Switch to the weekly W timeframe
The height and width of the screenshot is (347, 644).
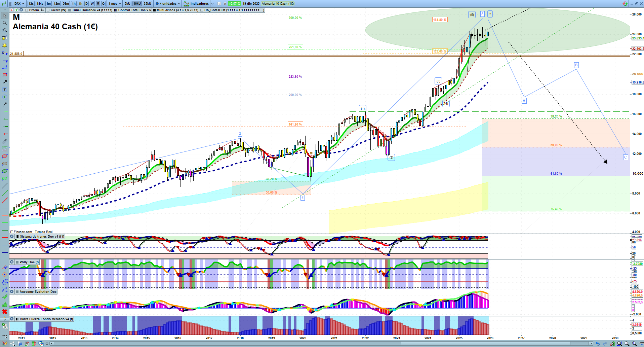pos(92,4)
